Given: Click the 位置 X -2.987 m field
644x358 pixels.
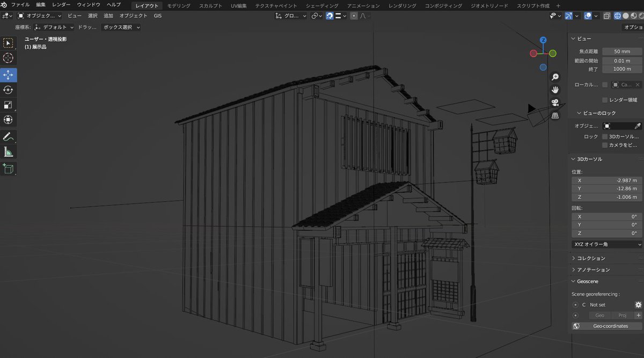Looking at the screenshot, I should point(607,181).
